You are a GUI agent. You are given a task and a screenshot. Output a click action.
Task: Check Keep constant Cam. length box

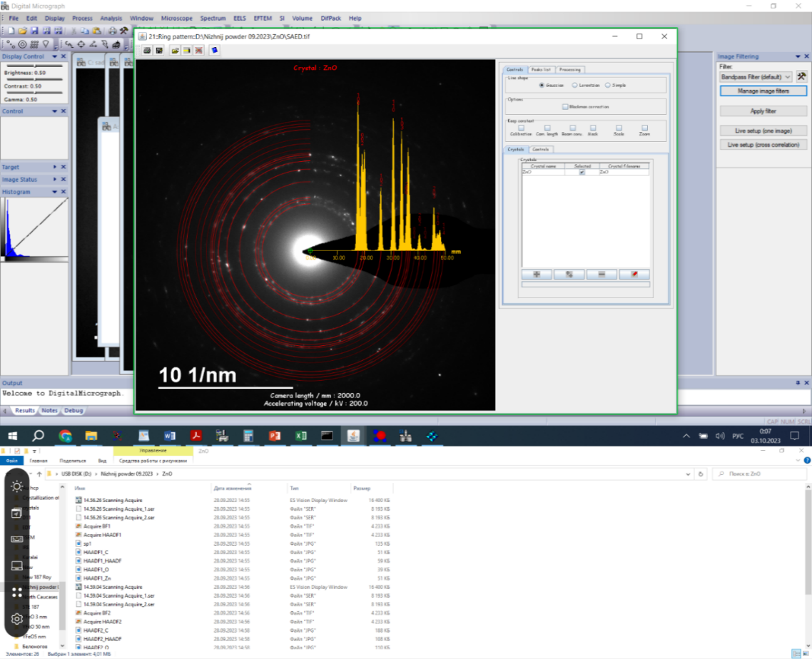click(547, 128)
